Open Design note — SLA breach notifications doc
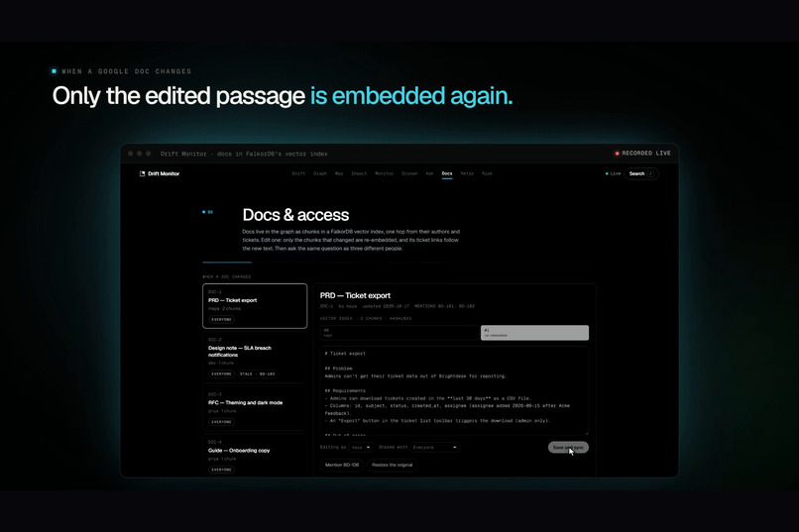The height and width of the screenshot is (532, 799). 255,358
